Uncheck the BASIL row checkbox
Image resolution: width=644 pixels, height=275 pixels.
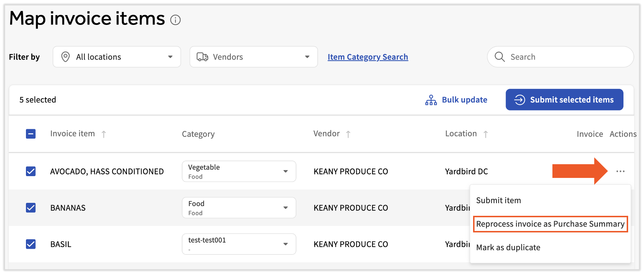(x=31, y=244)
